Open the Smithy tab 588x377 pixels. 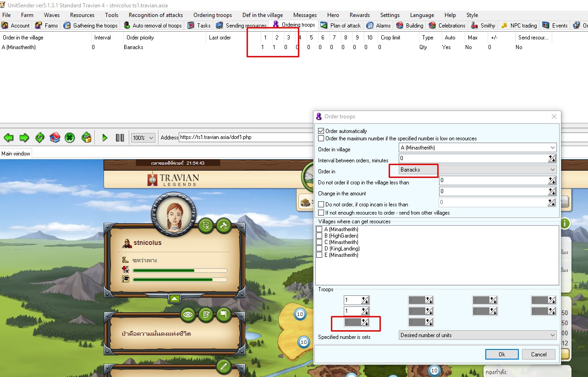point(483,25)
